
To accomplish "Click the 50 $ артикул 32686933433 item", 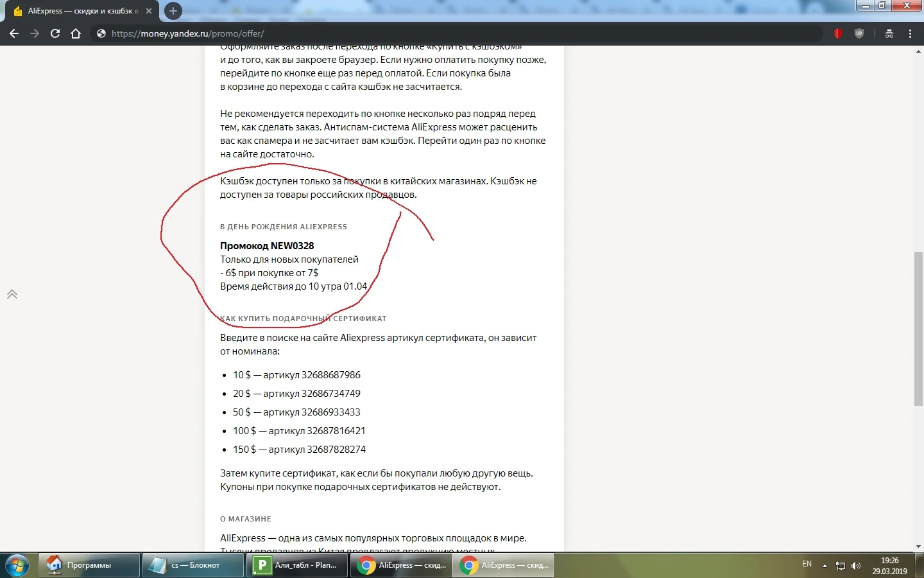I will (x=296, y=412).
